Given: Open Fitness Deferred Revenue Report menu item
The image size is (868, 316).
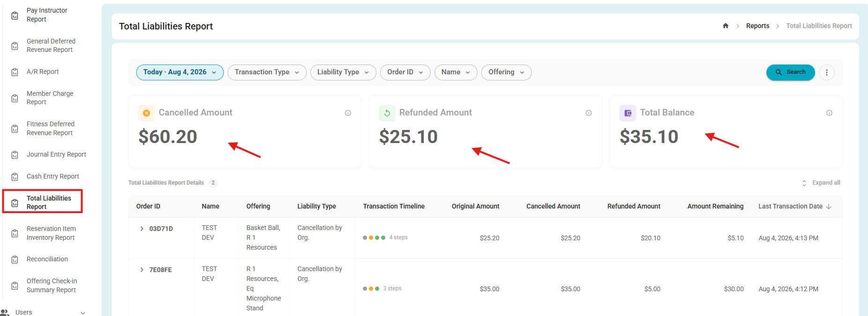Looking at the screenshot, I should click(x=51, y=128).
